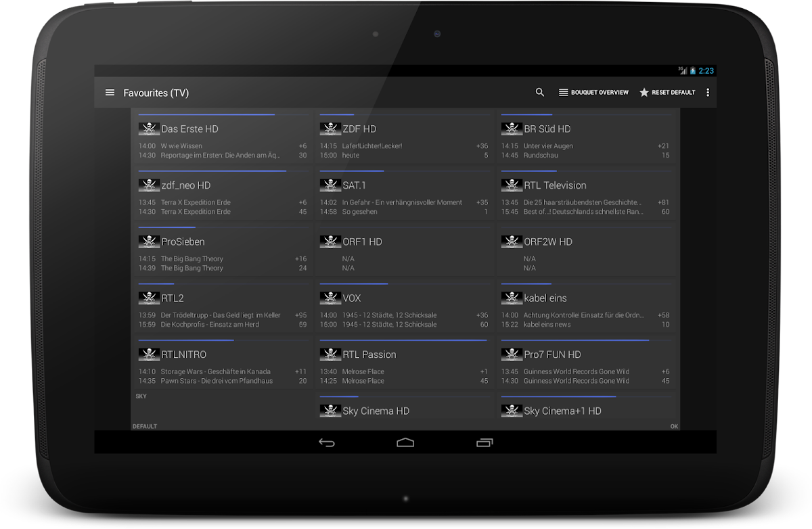Image resolution: width=812 pixels, height=529 pixels.
Task: Tap the Android back navigation icon
Action: click(x=327, y=443)
